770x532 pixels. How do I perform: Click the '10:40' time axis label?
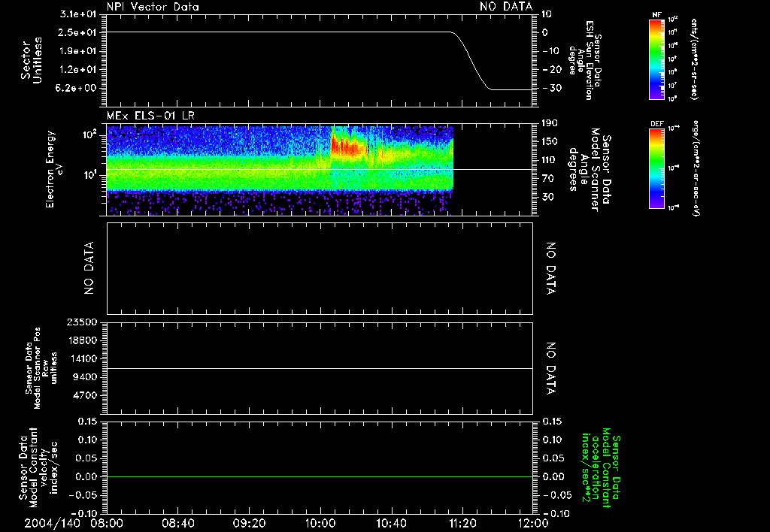coord(391,523)
